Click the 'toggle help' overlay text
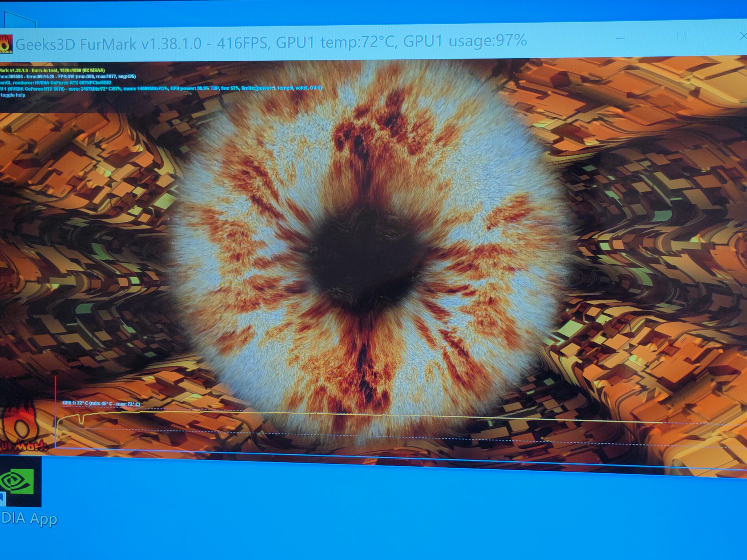The image size is (747, 560). (x=13, y=95)
